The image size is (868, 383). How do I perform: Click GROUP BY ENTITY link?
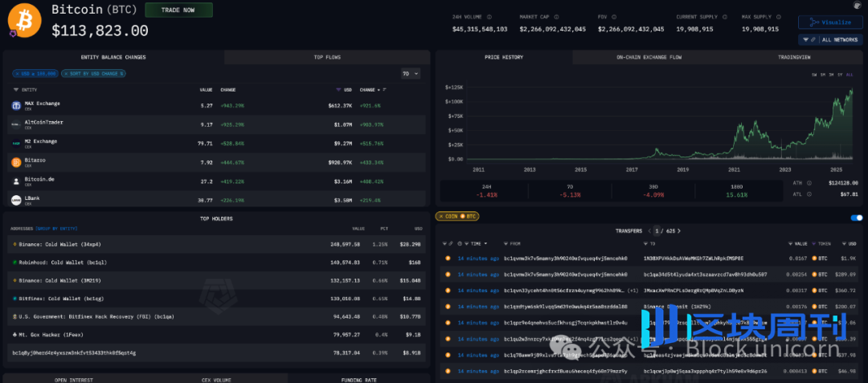pyautogui.click(x=56, y=228)
